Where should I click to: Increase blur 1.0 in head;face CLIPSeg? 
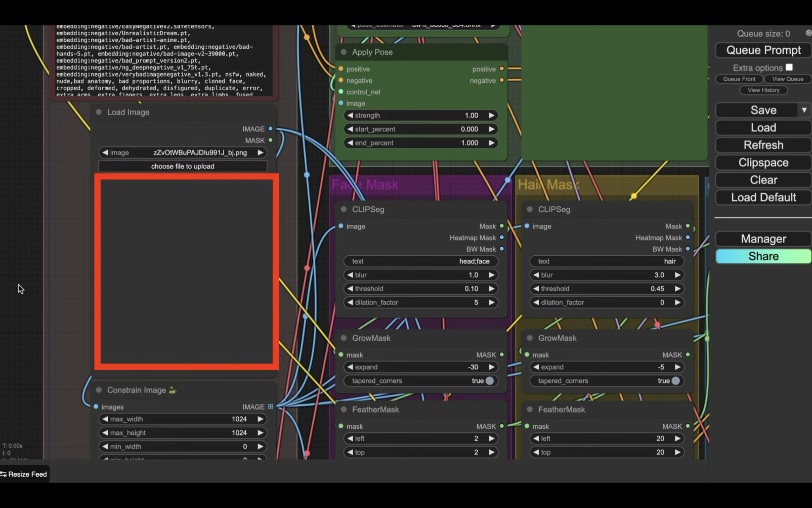click(491, 275)
